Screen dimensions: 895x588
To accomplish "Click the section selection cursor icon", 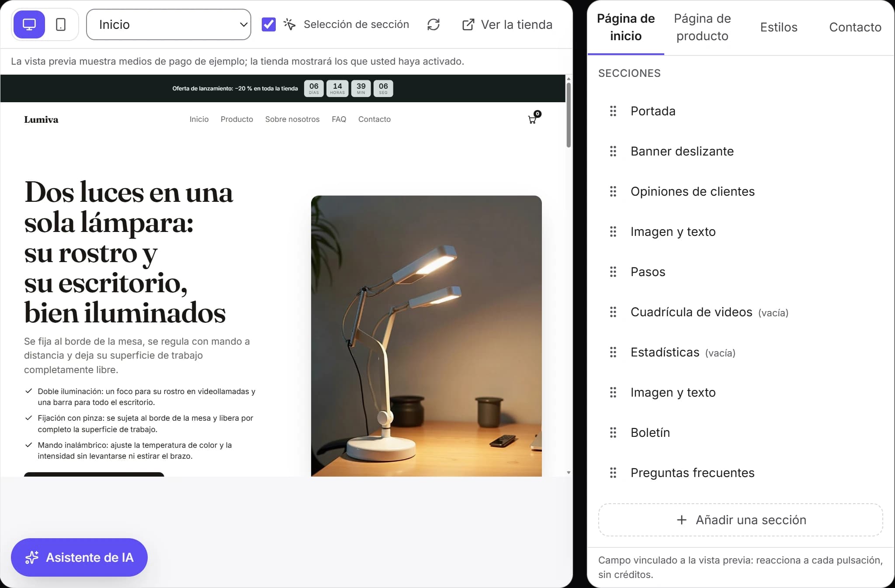I will click(289, 24).
